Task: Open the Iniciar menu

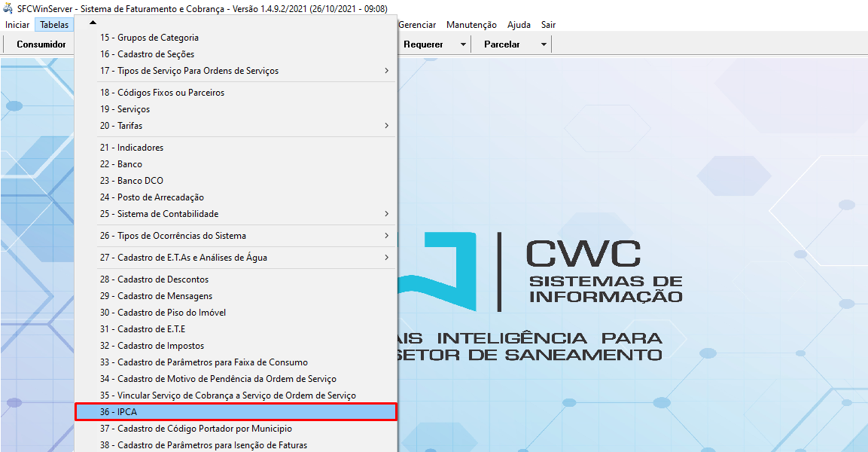Action: click(x=17, y=24)
